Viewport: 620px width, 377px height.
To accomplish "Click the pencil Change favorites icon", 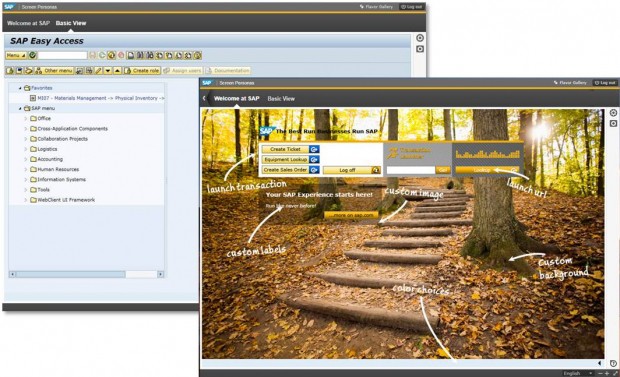I will (98, 71).
